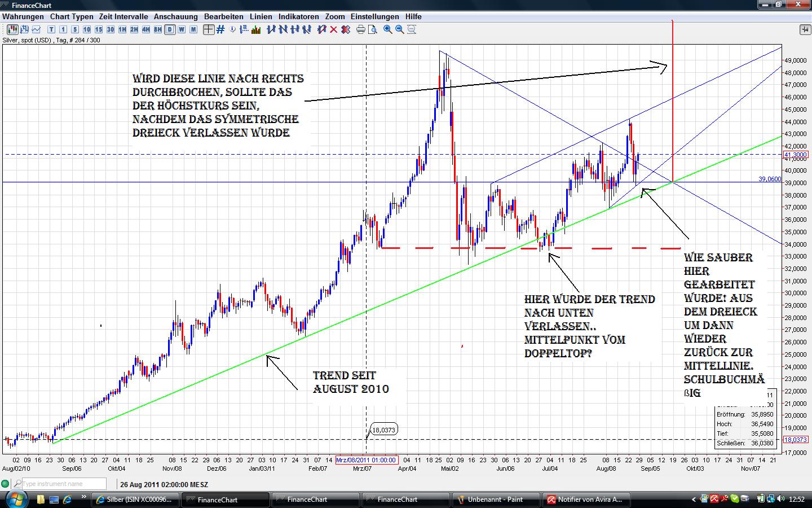The image size is (812, 508).
Task: Click the 18,0373 price label on axis
Action: (796, 440)
